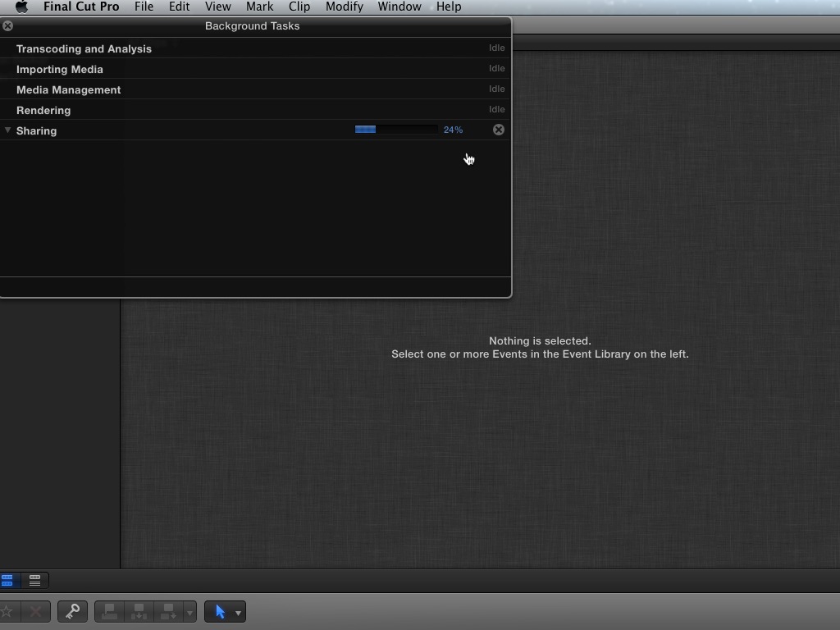
Task: Append clip to storyline button
Action: point(168,611)
